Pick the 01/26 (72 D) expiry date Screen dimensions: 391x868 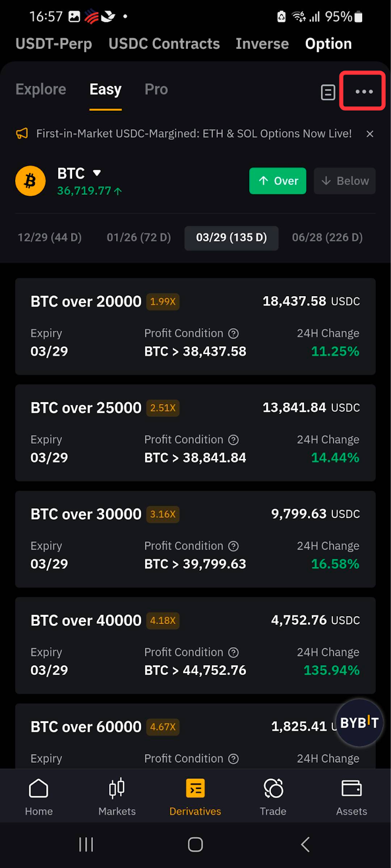138,238
